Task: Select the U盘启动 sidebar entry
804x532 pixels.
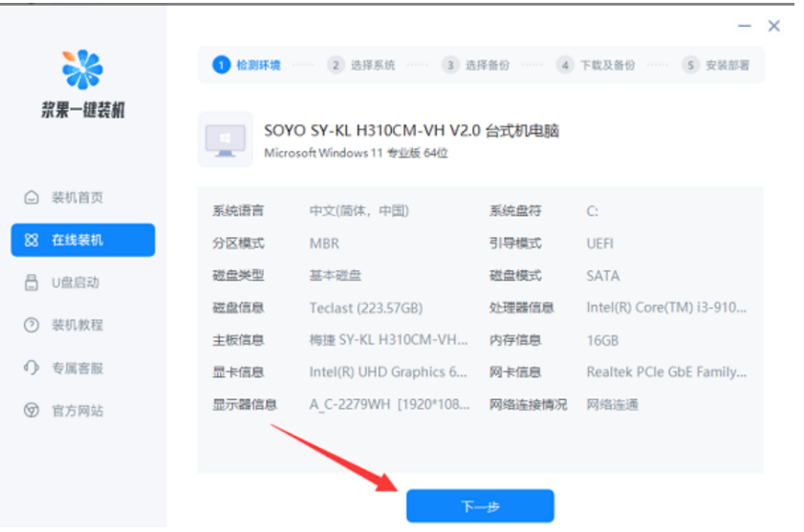Action: tap(75, 283)
